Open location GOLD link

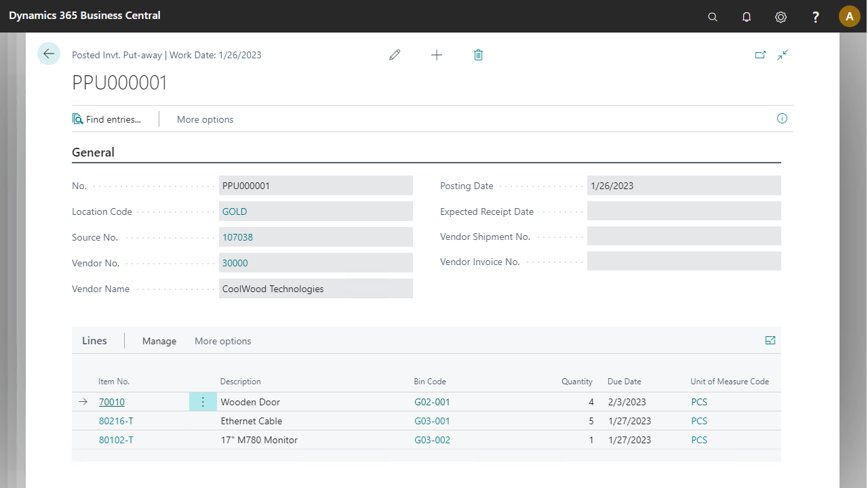(x=235, y=211)
